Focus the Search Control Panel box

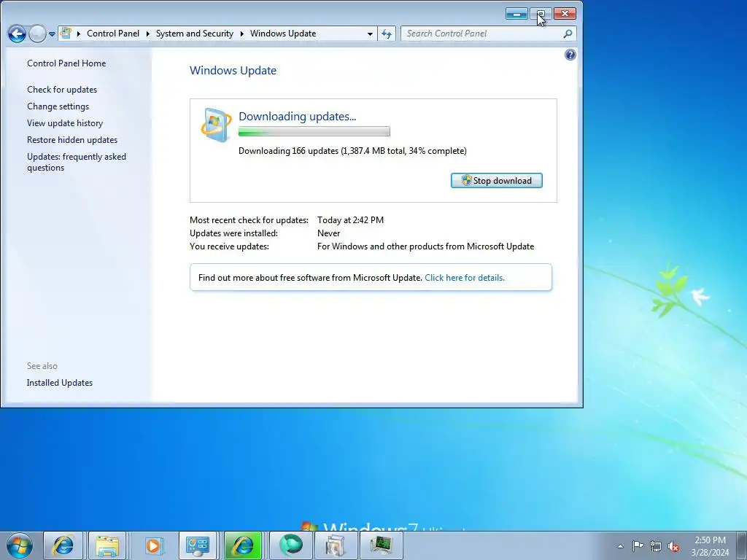482,34
